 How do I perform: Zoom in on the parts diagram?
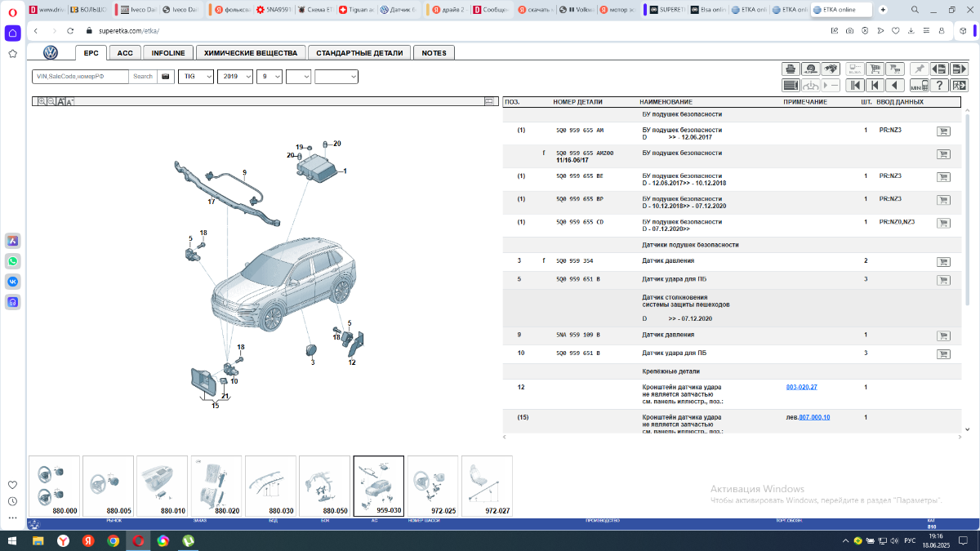(41, 102)
